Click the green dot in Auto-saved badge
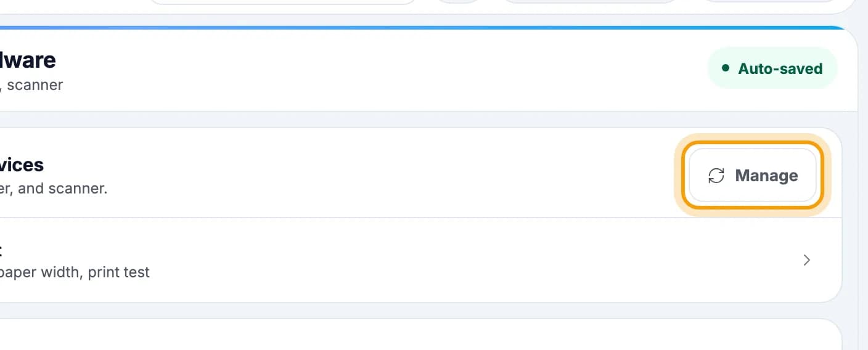868x350 pixels. click(x=726, y=68)
